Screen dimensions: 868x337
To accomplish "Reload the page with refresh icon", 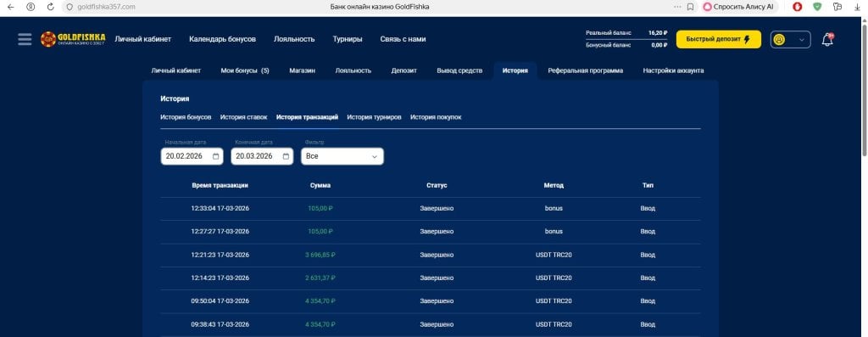I will (x=51, y=7).
